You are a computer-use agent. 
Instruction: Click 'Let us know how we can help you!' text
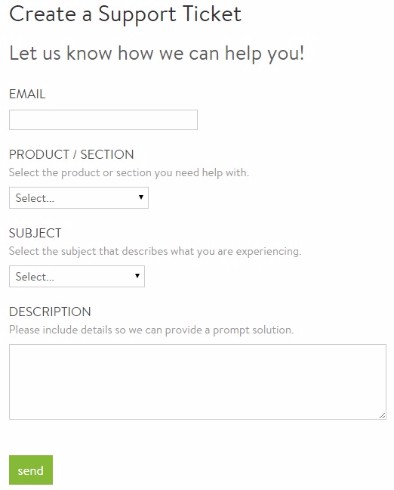pyautogui.click(x=157, y=53)
